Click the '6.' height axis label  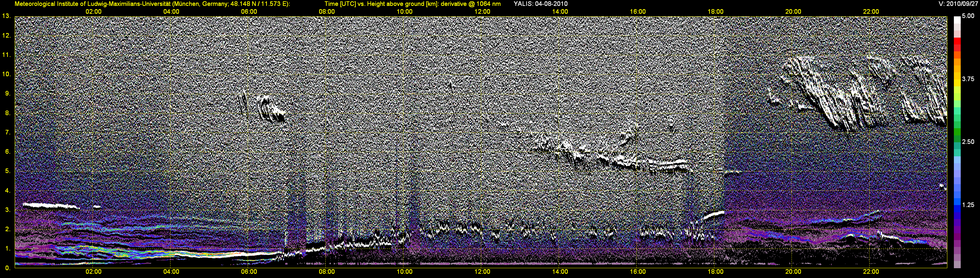8,151
